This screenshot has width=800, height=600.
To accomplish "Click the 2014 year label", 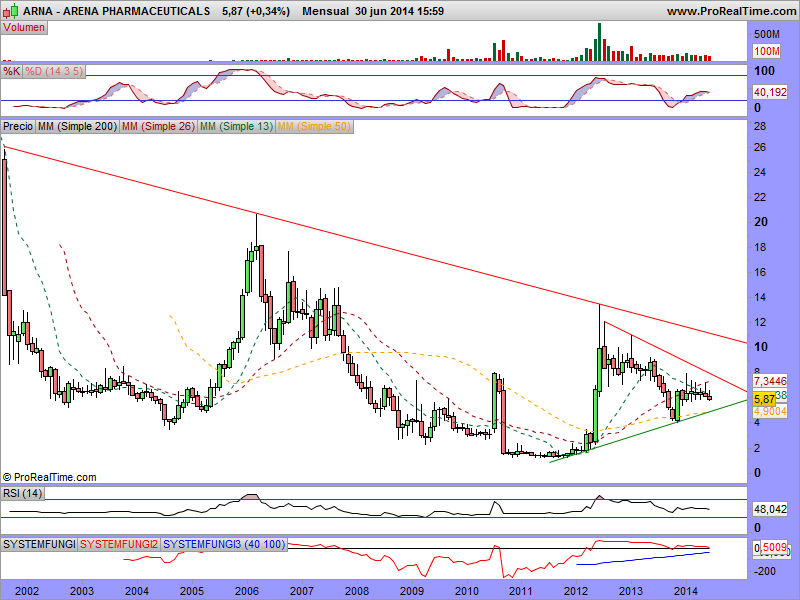I will tap(686, 591).
